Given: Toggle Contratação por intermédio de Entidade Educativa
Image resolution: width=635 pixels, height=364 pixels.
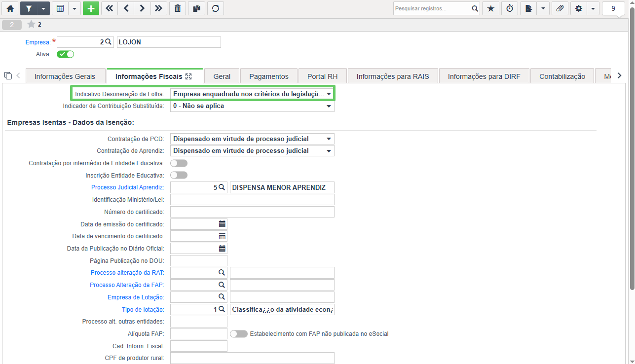Looking at the screenshot, I should (x=179, y=163).
